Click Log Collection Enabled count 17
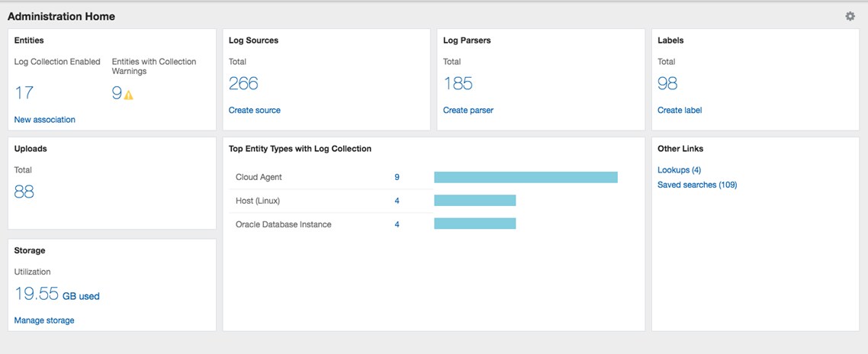This screenshot has height=354, width=868. click(x=24, y=93)
